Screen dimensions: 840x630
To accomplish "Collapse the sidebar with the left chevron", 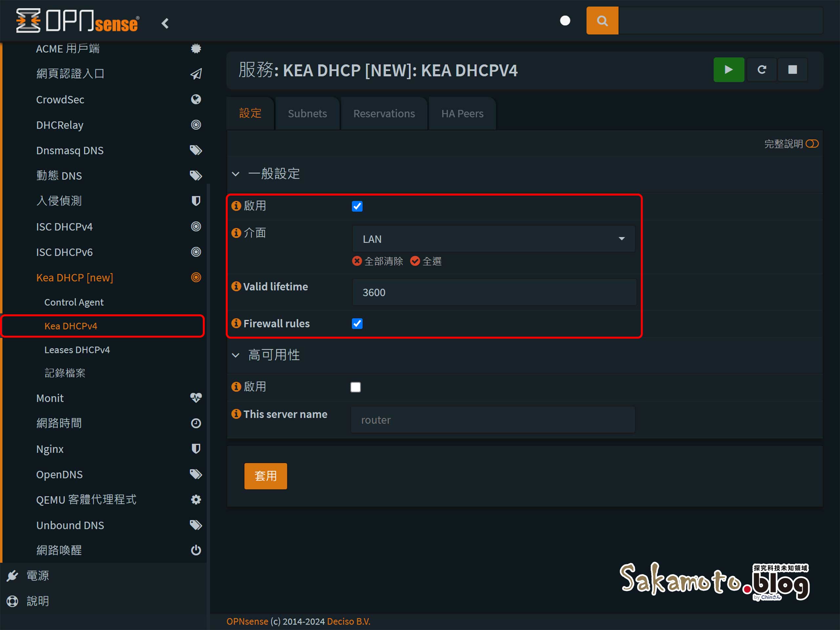I will point(165,24).
